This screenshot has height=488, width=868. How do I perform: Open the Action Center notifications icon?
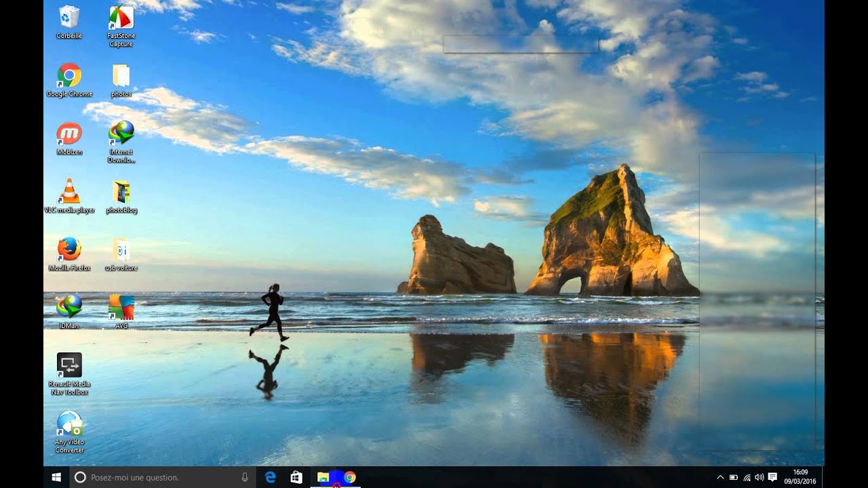click(772, 477)
